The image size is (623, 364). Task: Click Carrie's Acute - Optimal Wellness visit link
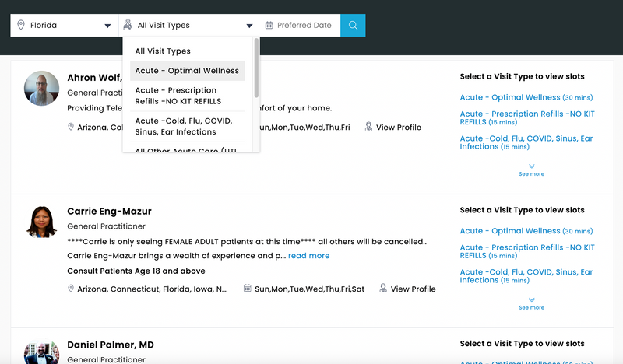509,231
